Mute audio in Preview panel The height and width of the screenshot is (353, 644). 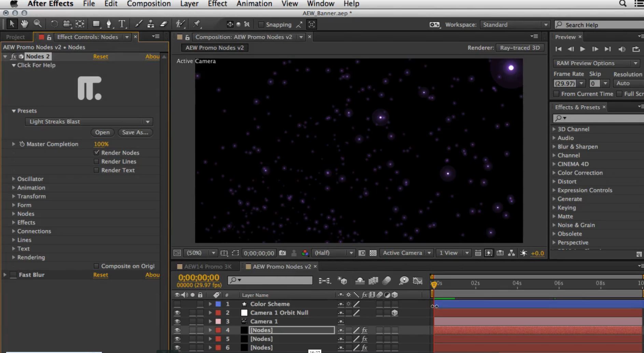[622, 49]
